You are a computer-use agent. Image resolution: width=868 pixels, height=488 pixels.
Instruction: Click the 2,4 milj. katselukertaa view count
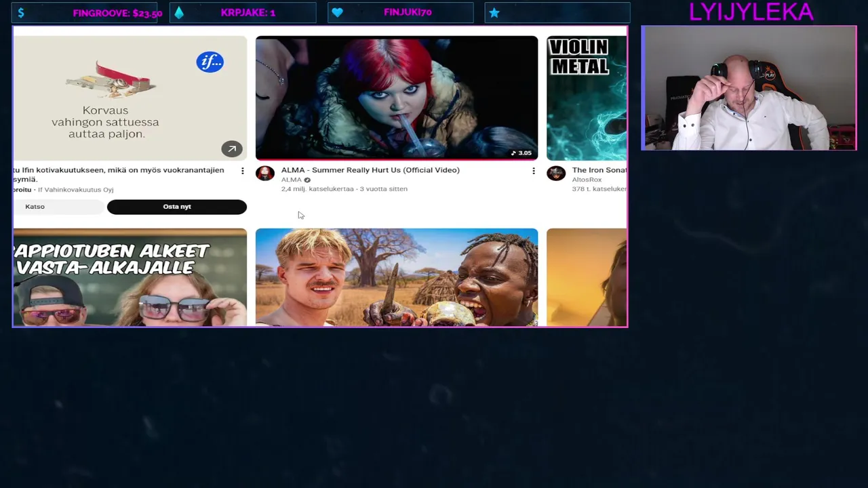[x=317, y=189]
